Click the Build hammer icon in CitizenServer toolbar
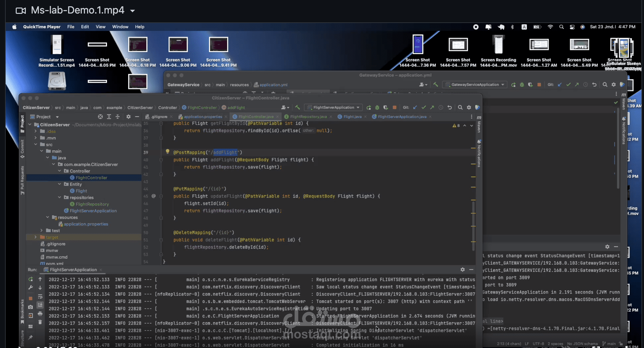Screen dimensions: 644x348 [297, 107]
